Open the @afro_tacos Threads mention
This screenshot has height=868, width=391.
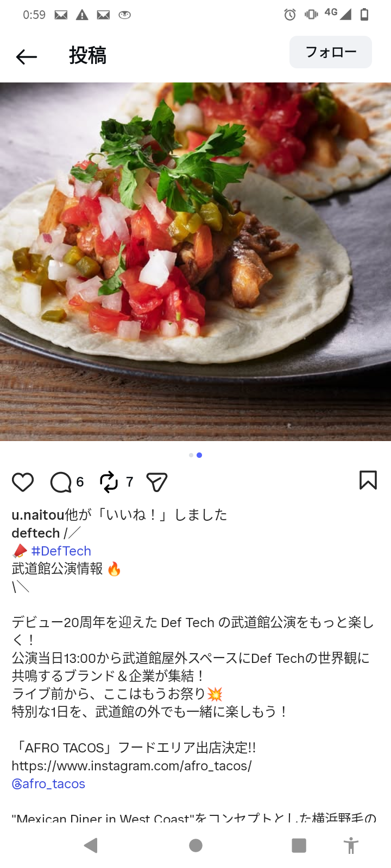click(48, 783)
